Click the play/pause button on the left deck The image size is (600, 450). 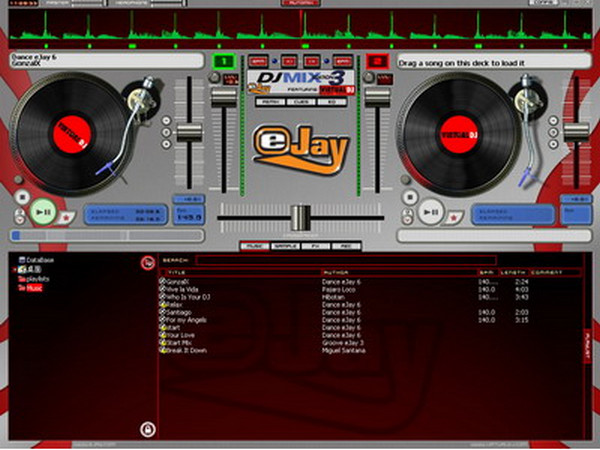pyautogui.click(x=43, y=212)
